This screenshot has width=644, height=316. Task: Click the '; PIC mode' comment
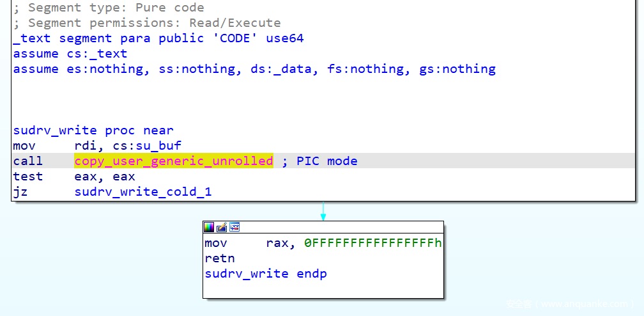(319, 161)
